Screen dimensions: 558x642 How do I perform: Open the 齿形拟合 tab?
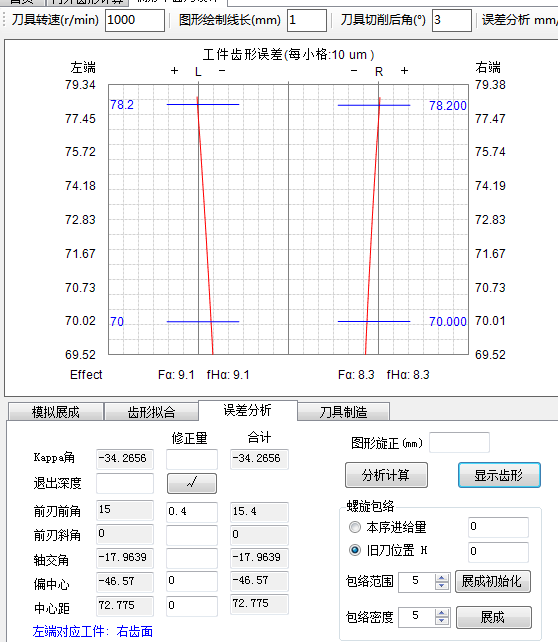point(151,411)
